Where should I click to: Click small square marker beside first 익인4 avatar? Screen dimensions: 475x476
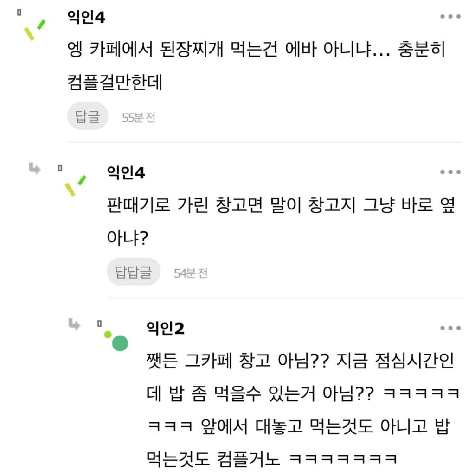coord(19,13)
